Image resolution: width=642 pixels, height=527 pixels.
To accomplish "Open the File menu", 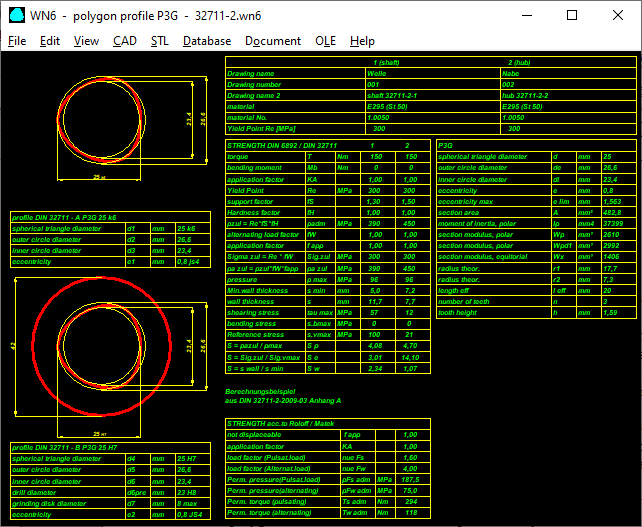I will point(17,41).
